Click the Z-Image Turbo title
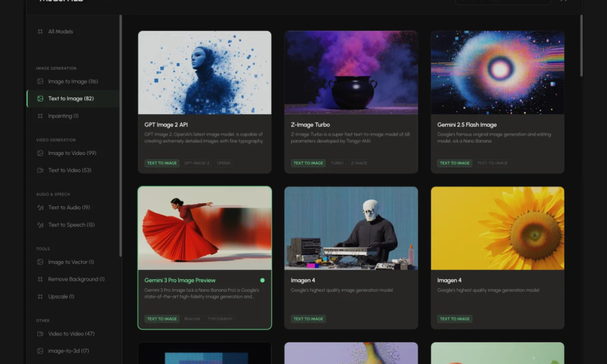Viewport: 607px width, 364px height. click(x=310, y=125)
